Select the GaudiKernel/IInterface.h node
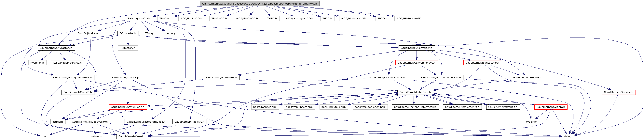Image resolution: width=644 pixels, height=140 pixels. [x=415, y=92]
